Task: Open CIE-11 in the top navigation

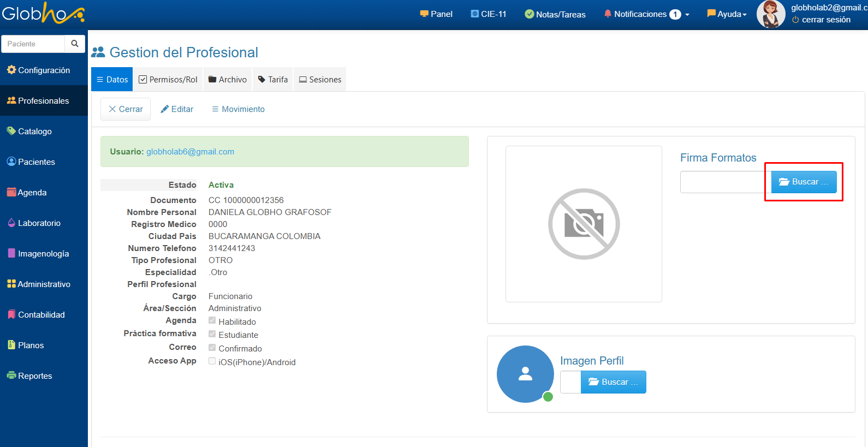Action: click(x=489, y=14)
